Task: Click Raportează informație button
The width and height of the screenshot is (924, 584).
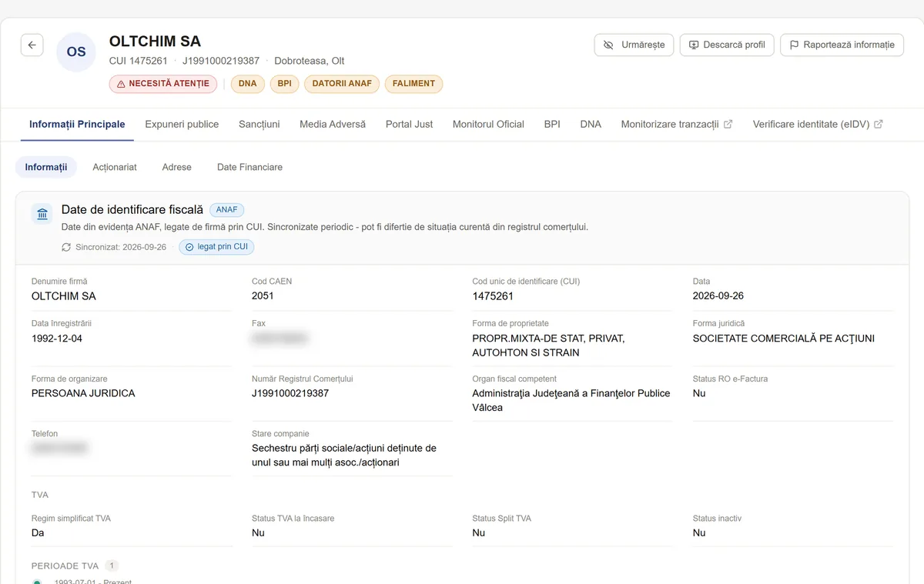Action: (x=842, y=45)
